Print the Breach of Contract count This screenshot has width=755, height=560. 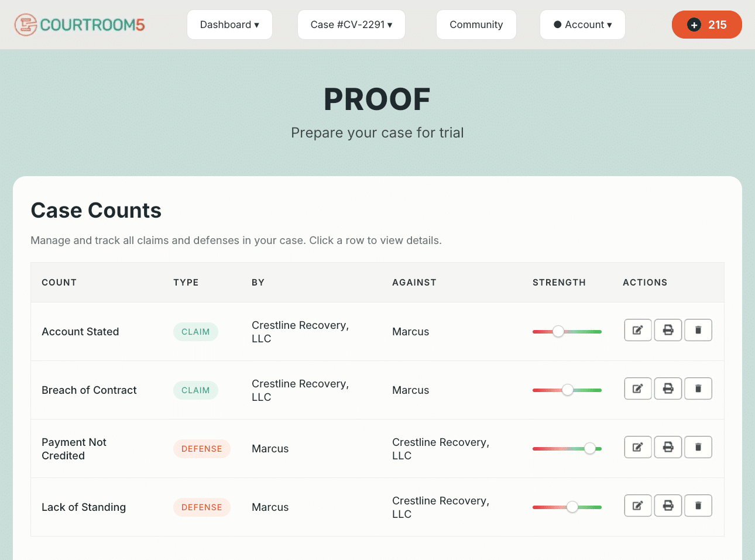tap(668, 389)
